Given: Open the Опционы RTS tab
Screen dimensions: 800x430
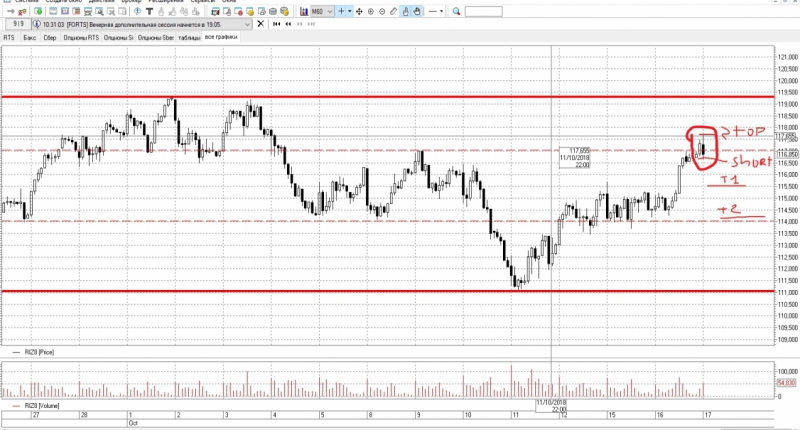Looking at the screenshot, I should tap(81, 38).
